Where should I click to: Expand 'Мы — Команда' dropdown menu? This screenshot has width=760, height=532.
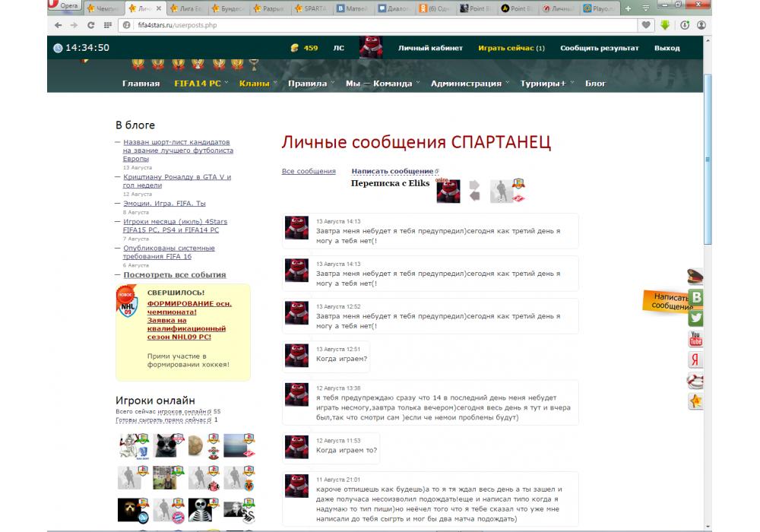[382, 84]
